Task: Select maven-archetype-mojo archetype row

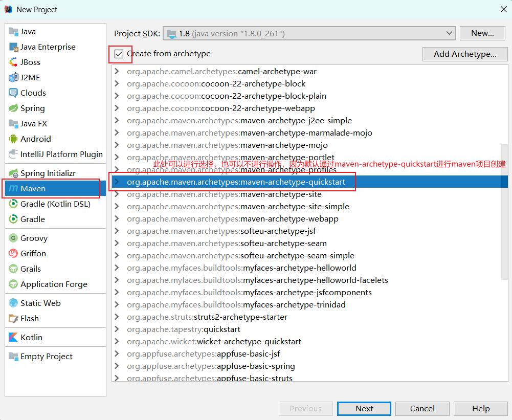Action: click(x=309, y=145)
